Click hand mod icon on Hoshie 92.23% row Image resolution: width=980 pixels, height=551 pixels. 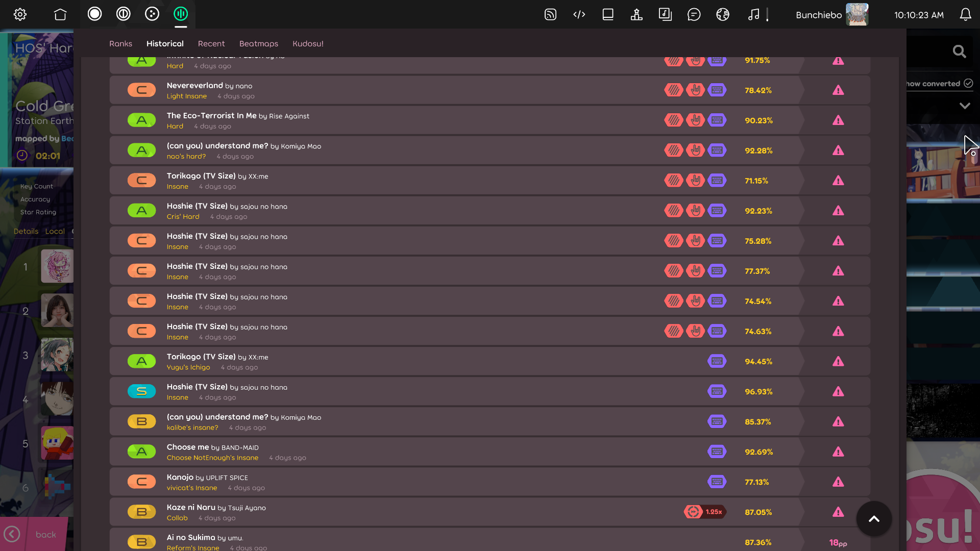tap(695, 211)
